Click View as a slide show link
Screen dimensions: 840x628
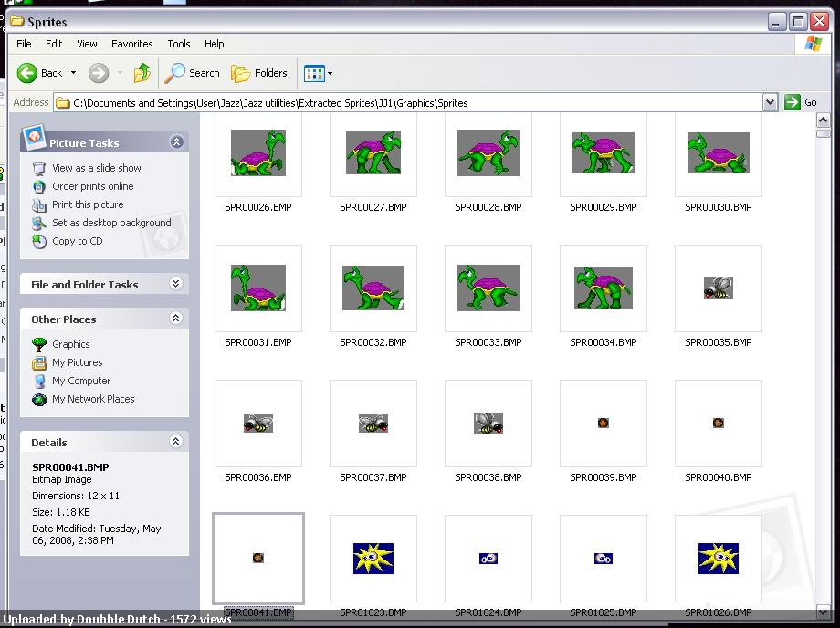pyautogui.click(x=96, y=168)
